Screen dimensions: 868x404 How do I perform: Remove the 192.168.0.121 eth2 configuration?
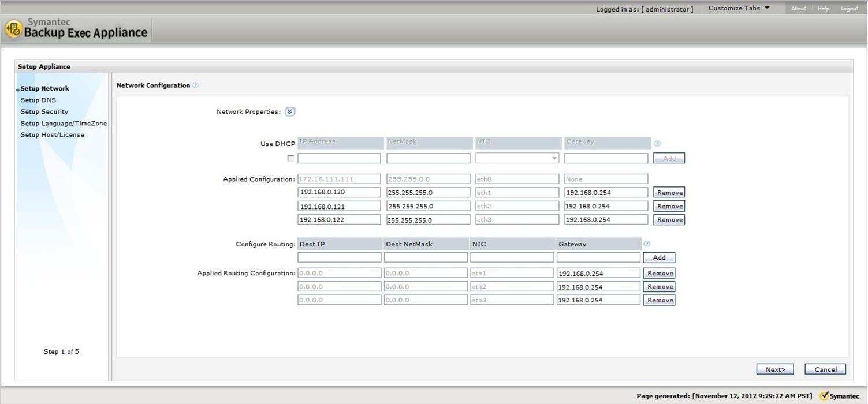669,207
